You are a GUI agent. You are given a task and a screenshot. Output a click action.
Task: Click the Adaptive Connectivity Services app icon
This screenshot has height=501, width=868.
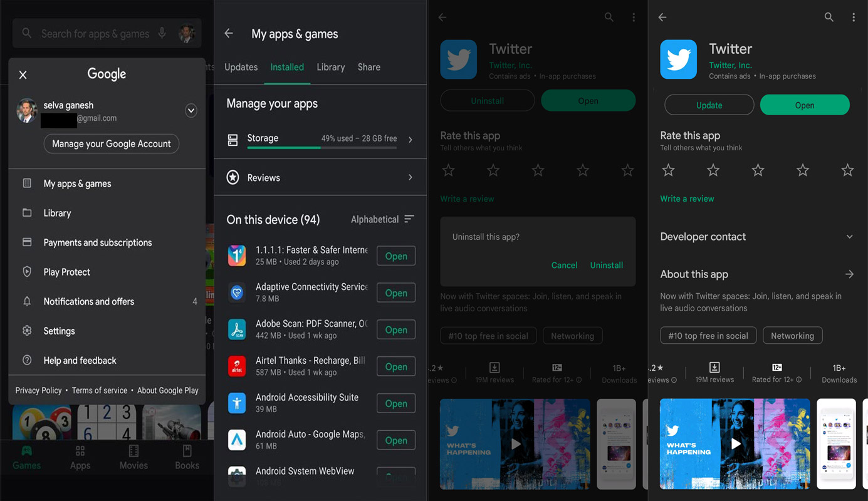click(x=237, y=292)
